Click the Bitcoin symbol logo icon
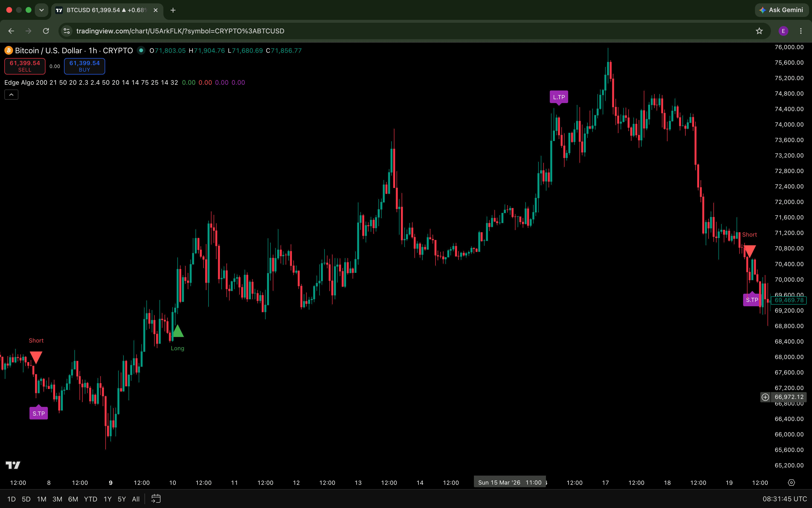The width and height of the screenshot is (812, 508). click(x=8, y=51)
